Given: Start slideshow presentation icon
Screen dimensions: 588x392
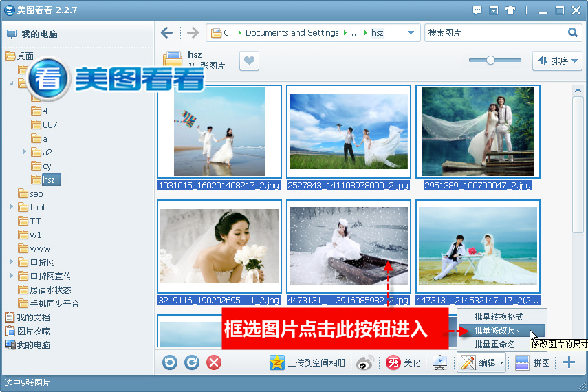Looking at the screenshot, I should click(439, 362).
